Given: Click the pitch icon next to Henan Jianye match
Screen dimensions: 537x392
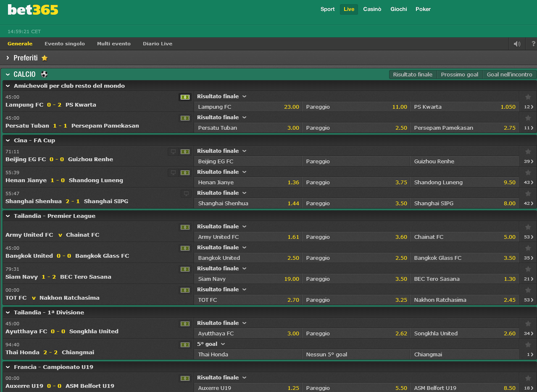Looking at the screenshot, I should [x=185, y=172].
